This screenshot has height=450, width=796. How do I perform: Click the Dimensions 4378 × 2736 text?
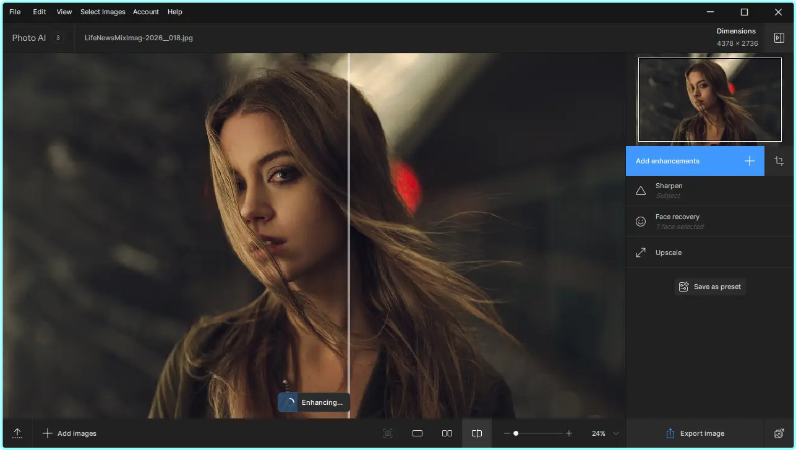point(737,37)
